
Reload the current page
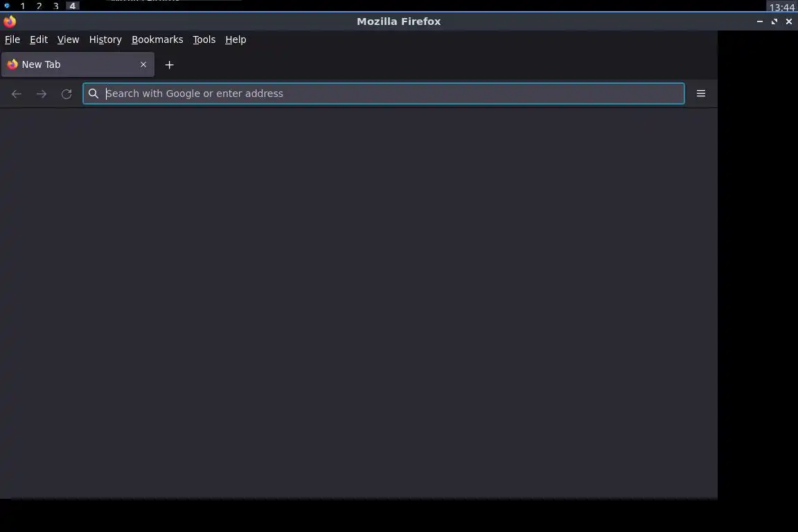(66, 94)
